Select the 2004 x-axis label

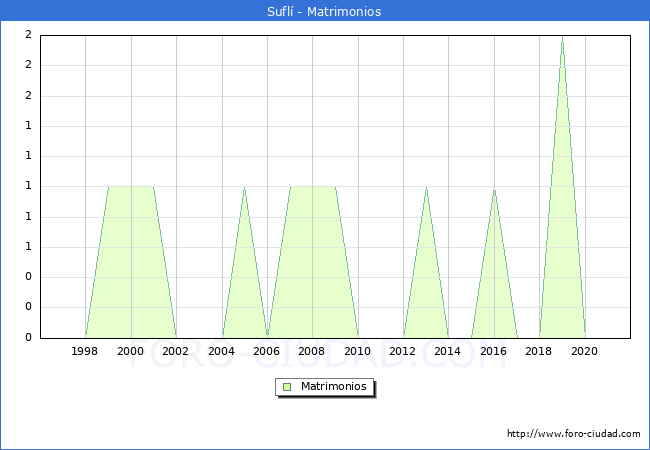[221, 351]
